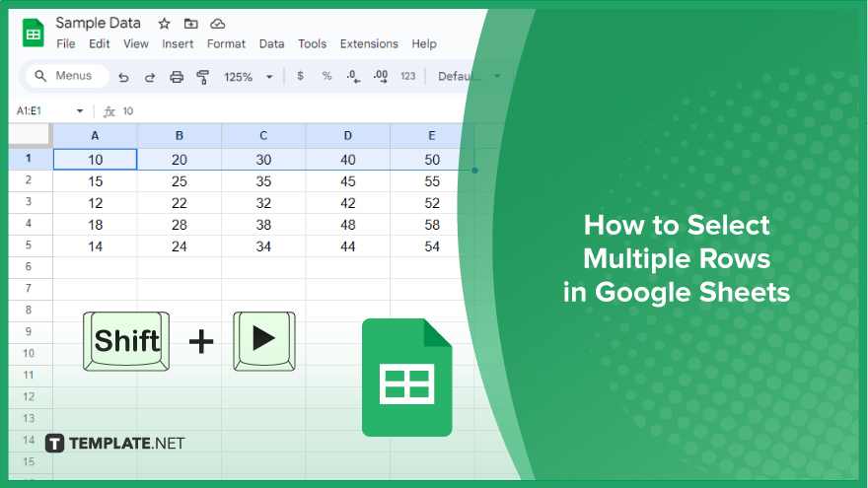Star the Sample Data document
868x488 pixels.
click(164, 24)
